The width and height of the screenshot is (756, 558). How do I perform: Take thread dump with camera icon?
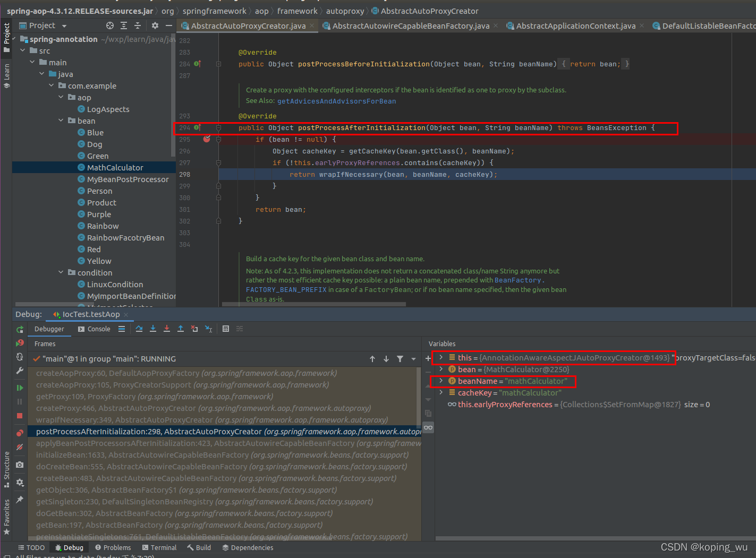[x=20, y=465]
